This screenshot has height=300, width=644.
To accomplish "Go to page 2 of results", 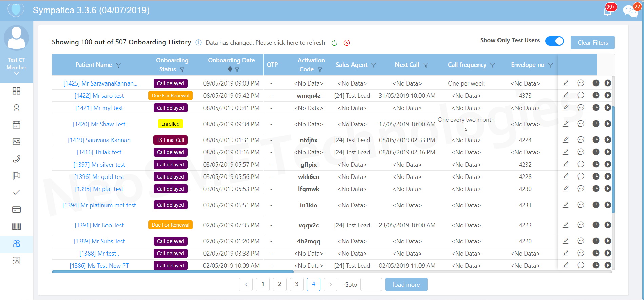I will click(x=279, y=284).
